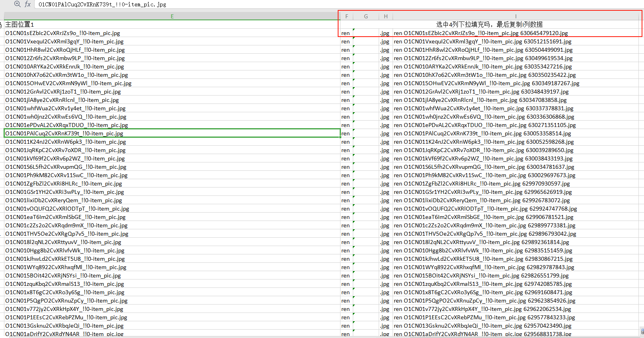Viewport: 644px width, 338px height.
Task: Select cell 'O1CN01GSr1YH2CvXRi3wPLy_!!0-item_pic.jpg' in column E
Action: (172, 192)
